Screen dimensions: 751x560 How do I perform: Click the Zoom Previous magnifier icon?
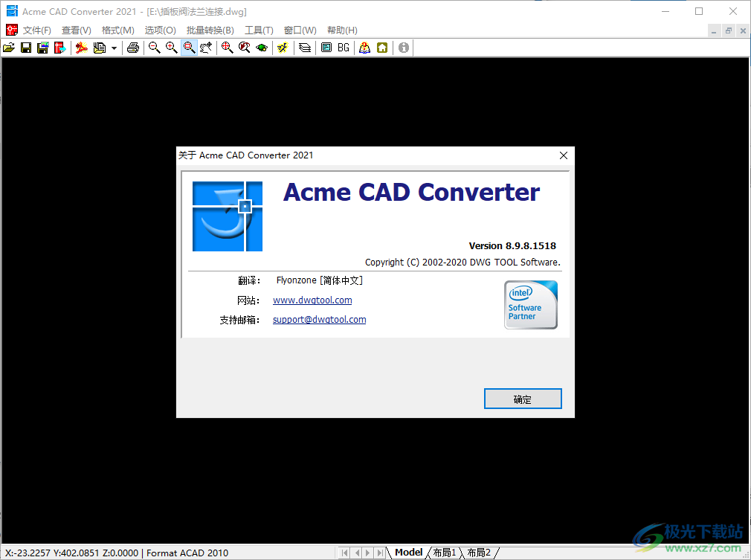(245, 48)
